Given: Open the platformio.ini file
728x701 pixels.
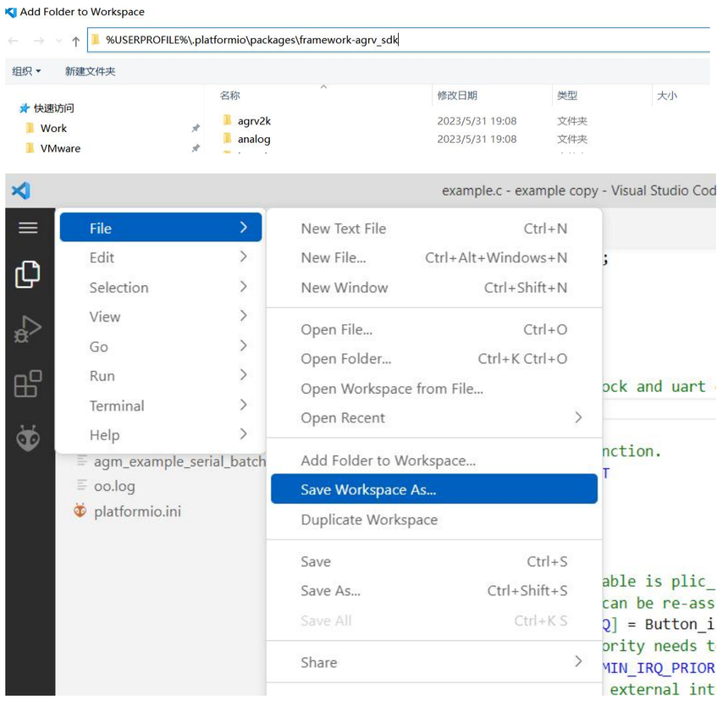Looking at the screenshot, I should [137, 511].
